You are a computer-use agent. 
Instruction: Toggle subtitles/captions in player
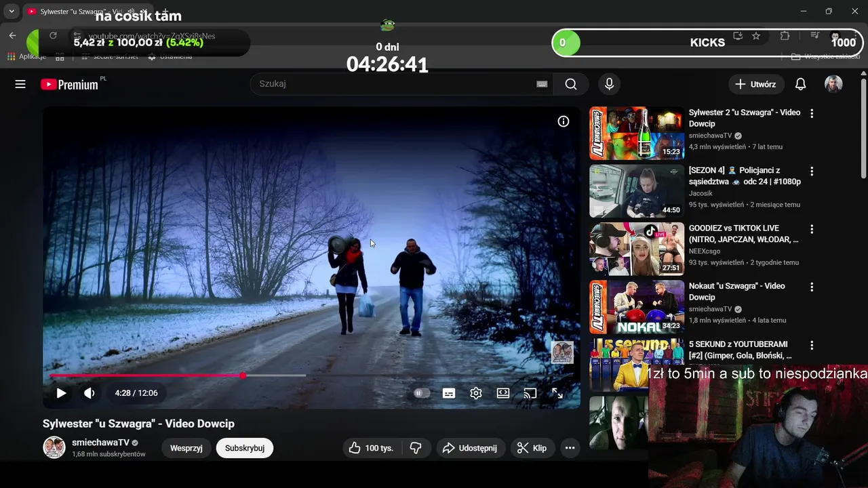[x=449, y=393]
